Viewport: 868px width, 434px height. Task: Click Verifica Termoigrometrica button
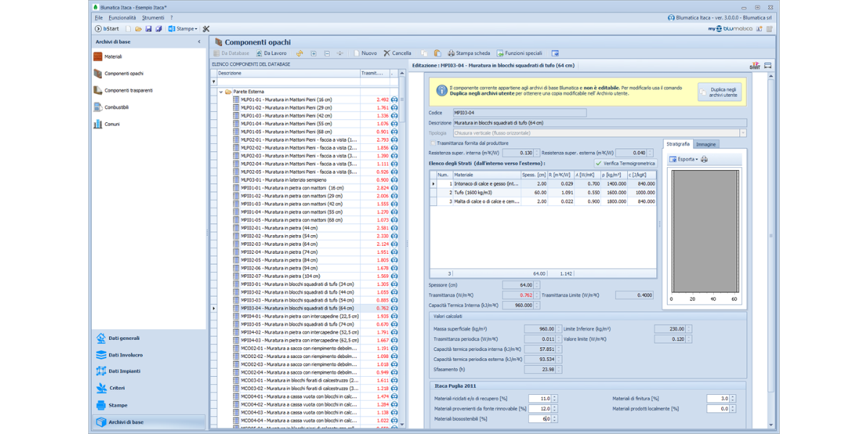tap(624, 163)
